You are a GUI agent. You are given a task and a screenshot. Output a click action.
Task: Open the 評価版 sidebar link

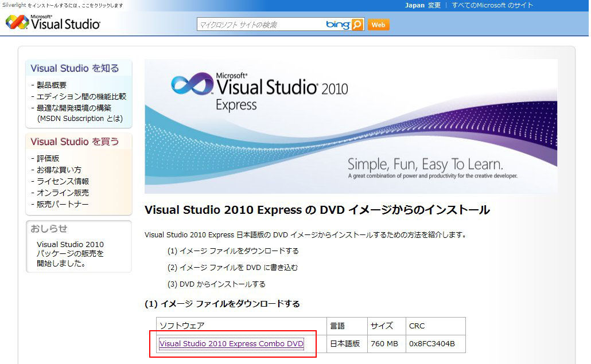coord(48,158)
